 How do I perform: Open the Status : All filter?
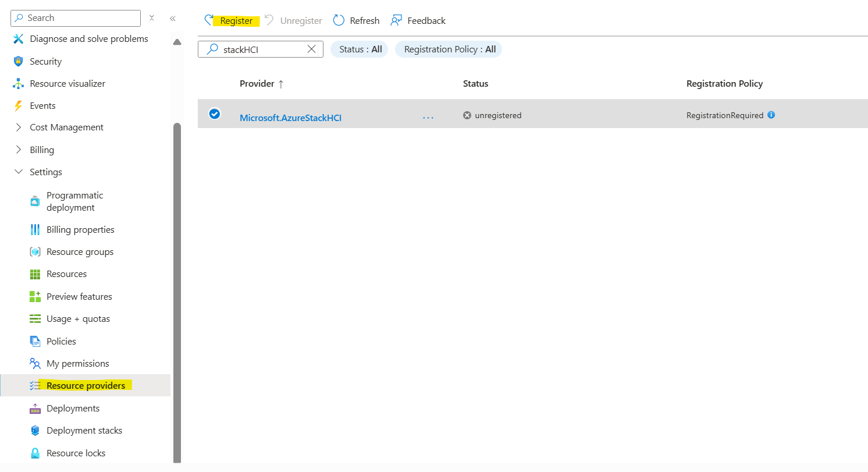click(360, 49)
